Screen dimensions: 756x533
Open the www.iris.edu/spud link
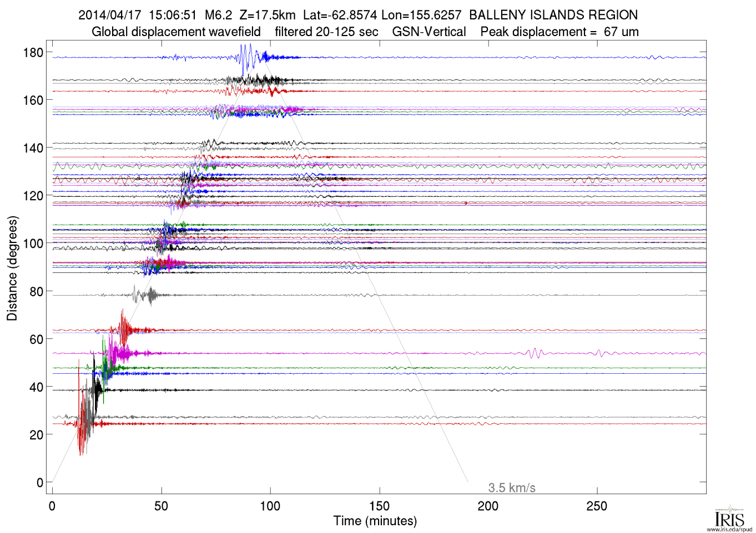tap(729, 530)
